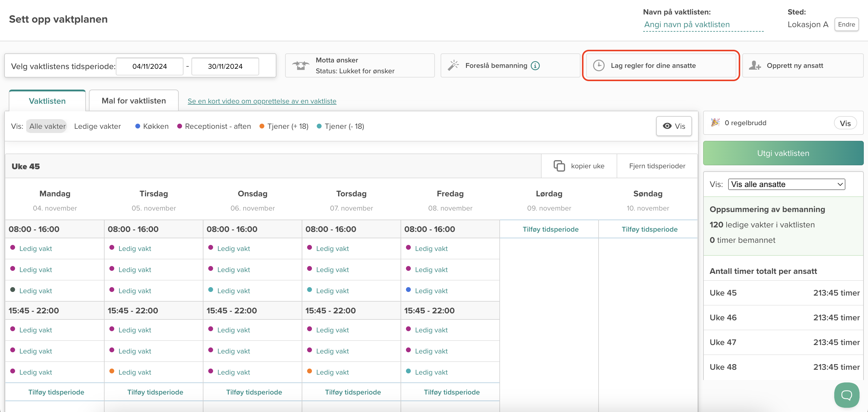Screen dimensions: 868x412
Task: Open the end date 30/11/2024 picker
Action: pos(225,66)
